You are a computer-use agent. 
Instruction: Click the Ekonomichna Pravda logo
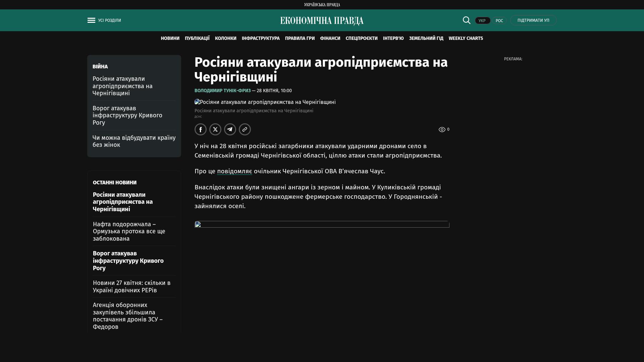(x=322, y=21)
